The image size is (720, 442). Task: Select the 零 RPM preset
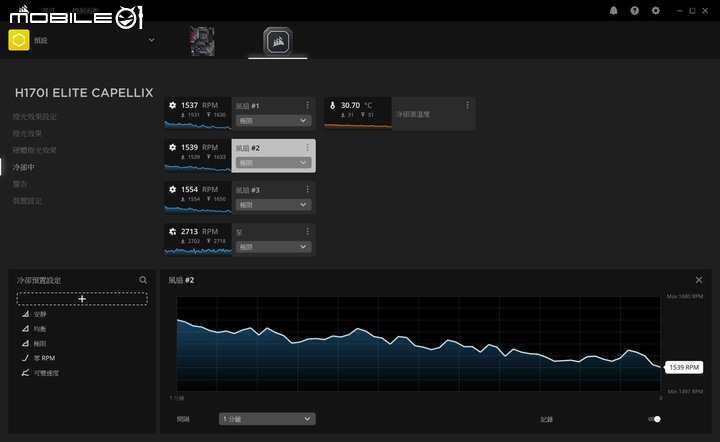45,358
